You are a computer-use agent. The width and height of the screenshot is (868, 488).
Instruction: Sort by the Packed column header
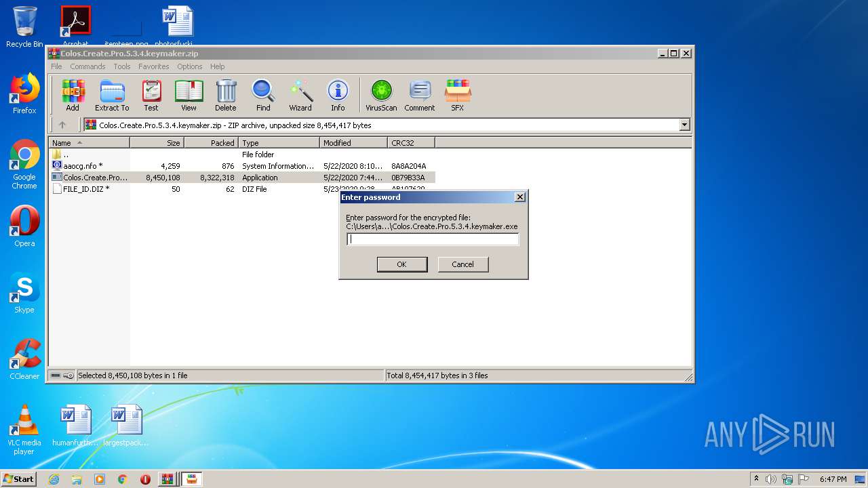tap(211, 143)
